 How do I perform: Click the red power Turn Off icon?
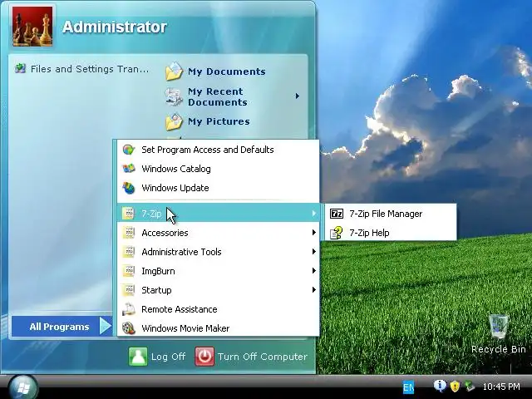(x=204, y=357)
